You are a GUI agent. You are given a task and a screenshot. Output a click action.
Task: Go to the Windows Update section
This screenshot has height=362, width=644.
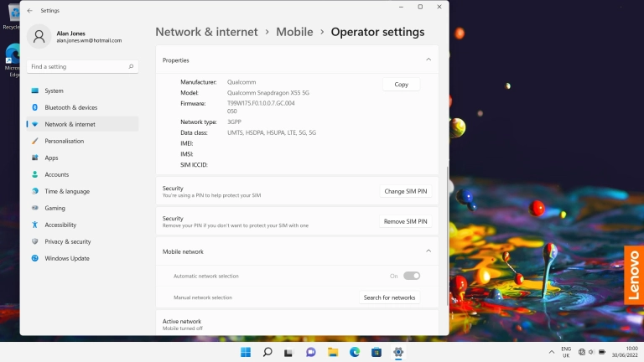click(x=66, y=258)
